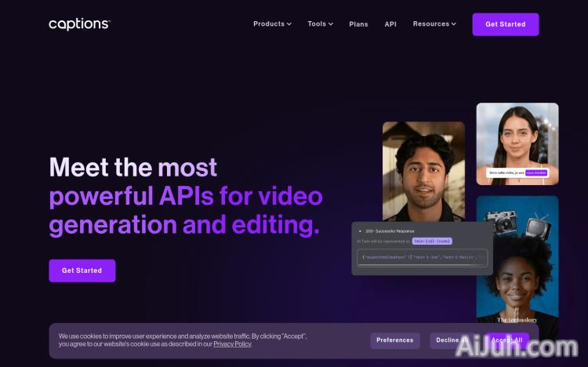Open the API page link
The width and height of the screenshot is (588, 367).
(x=390, y=24)
